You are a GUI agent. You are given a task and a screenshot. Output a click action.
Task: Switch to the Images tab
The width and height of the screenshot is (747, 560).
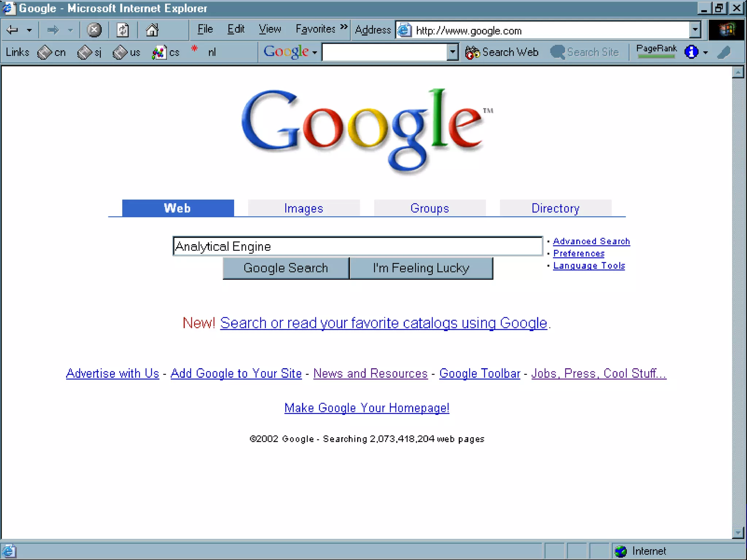(x=303, y=208)
